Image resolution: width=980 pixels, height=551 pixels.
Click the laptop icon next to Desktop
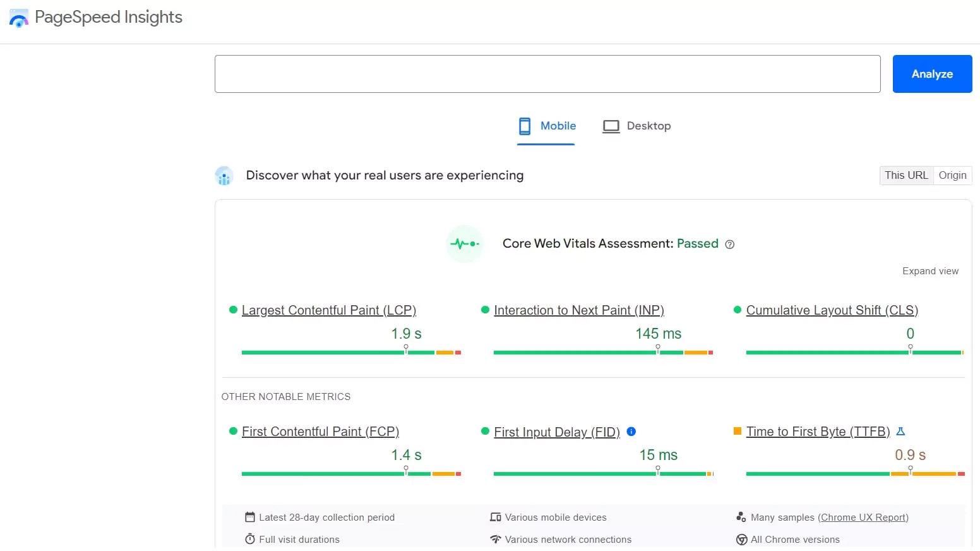tap(610, 126)
